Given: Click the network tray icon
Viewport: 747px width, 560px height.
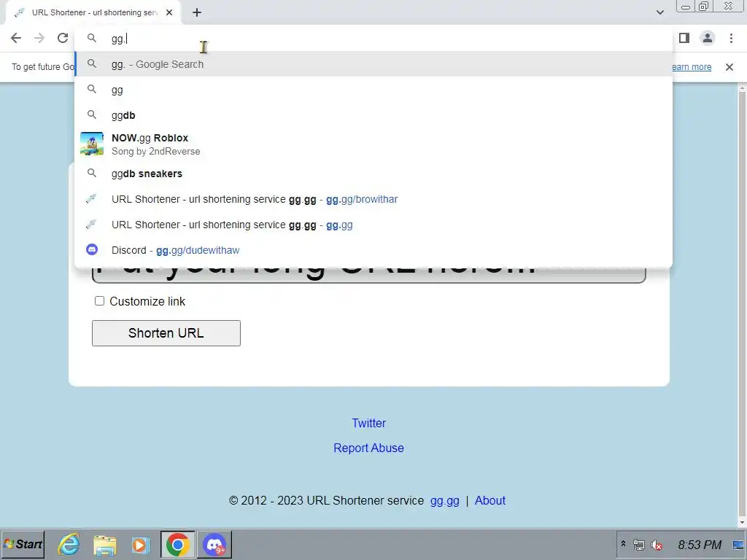Looking at the screenshot, I should [639, 545].
